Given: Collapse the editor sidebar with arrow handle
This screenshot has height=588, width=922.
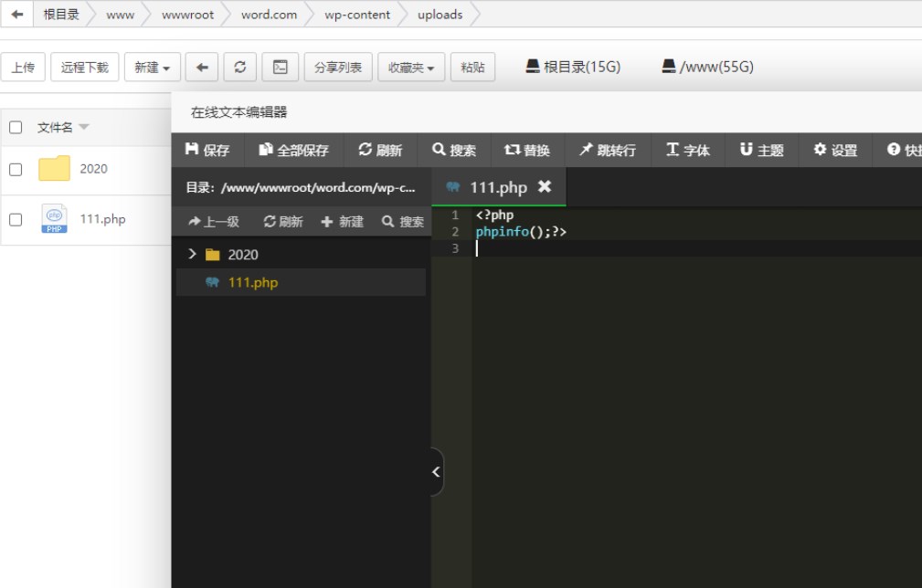Looking at the screenshot, I should point(436,472).
